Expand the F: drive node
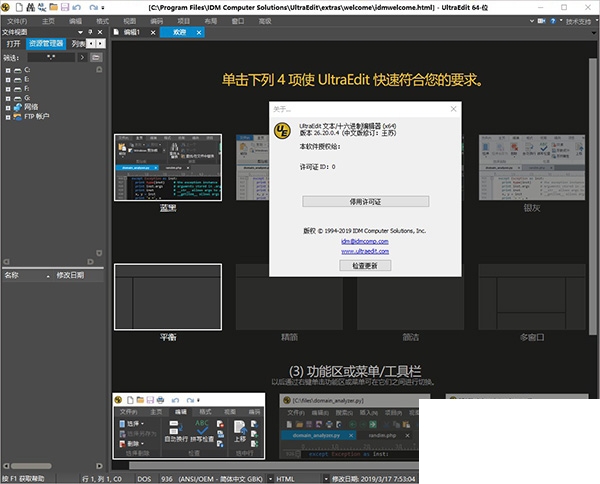This screenshot has height=484, width=600. [x=8, y=89]
